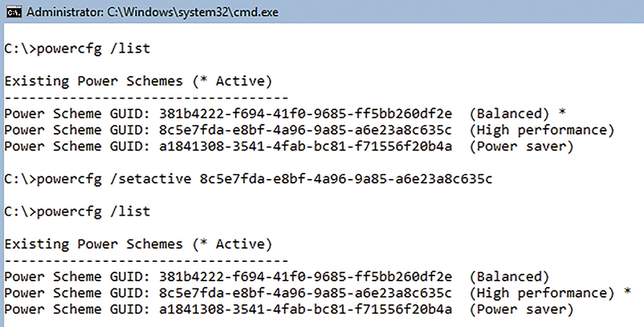Click '(Power saver)' label in first list

(521, 147)
